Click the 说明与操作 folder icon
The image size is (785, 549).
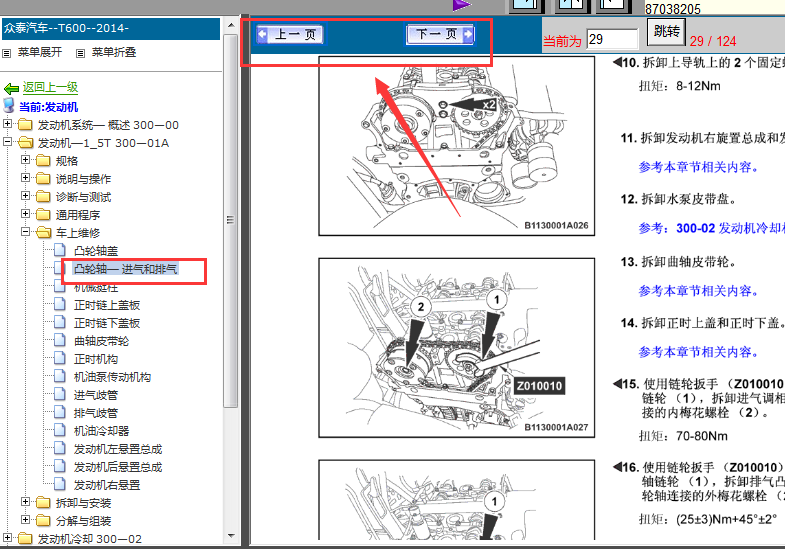[43, 179]
